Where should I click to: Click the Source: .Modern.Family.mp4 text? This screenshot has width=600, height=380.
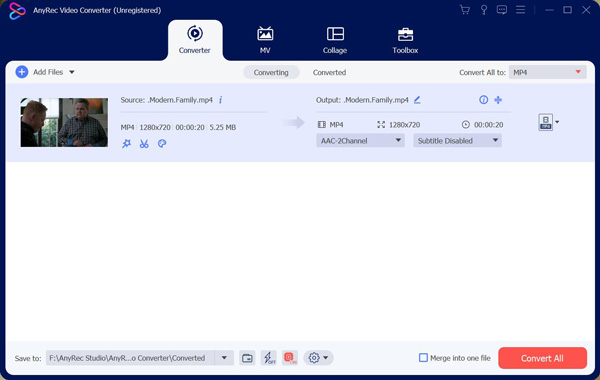click(x=166, y=100)
